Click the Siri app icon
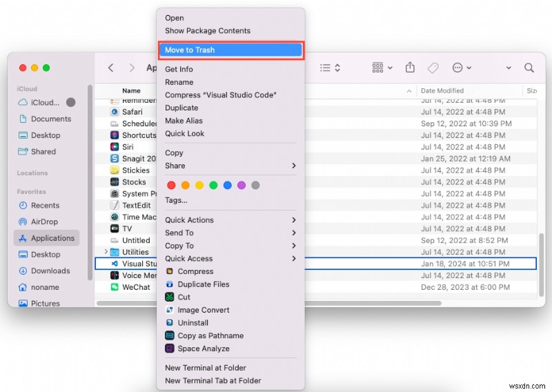552x392 pixels. [x=115, y=147]
